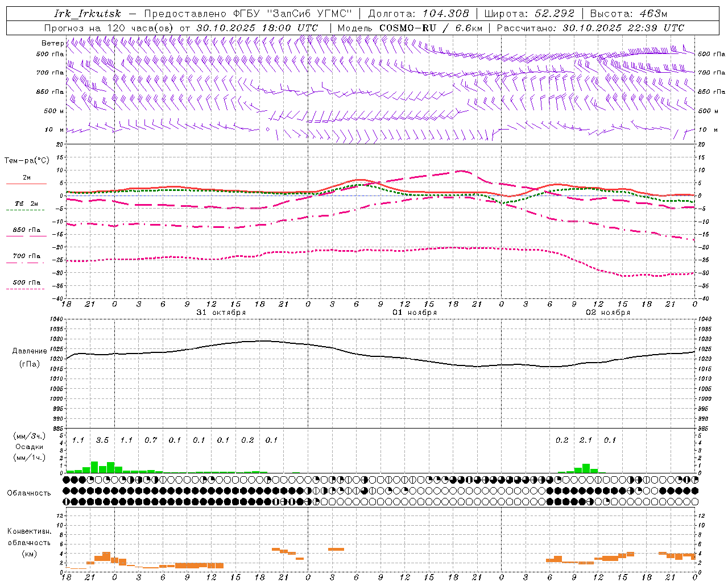Click the '31 октября' date label
The height and width of the screenshot is (582, 728).
pyautogui.click(x=221, y=313)
